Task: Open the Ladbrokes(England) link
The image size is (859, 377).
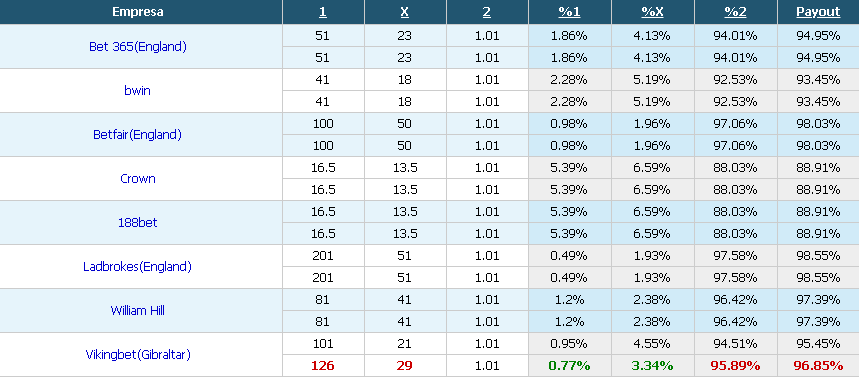Action: [138, 267]
